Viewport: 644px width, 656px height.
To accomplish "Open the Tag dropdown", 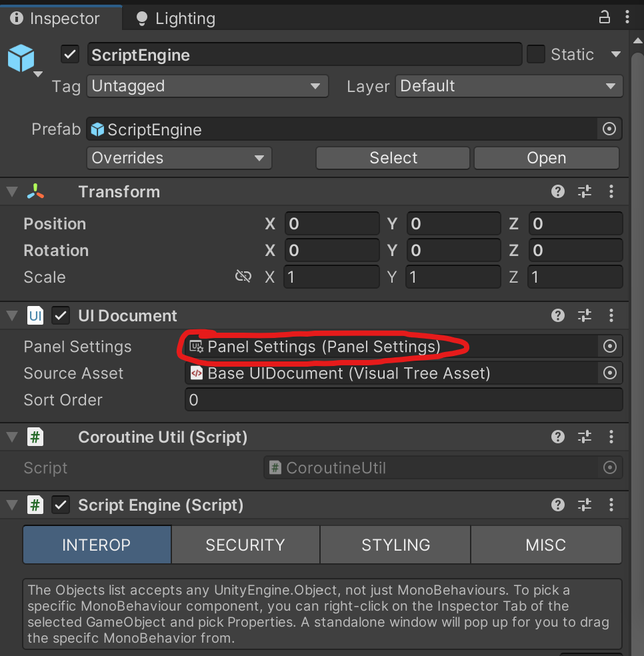I will [x=207, y=86].
